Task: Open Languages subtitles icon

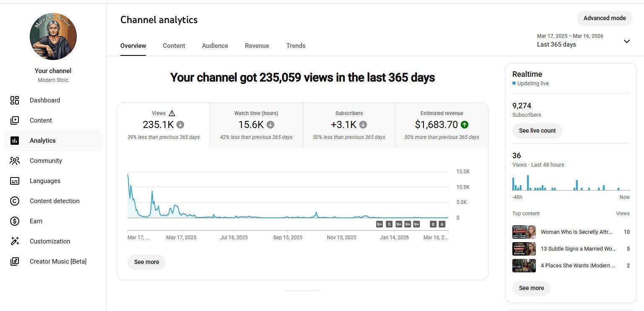Action: point(15,181)
